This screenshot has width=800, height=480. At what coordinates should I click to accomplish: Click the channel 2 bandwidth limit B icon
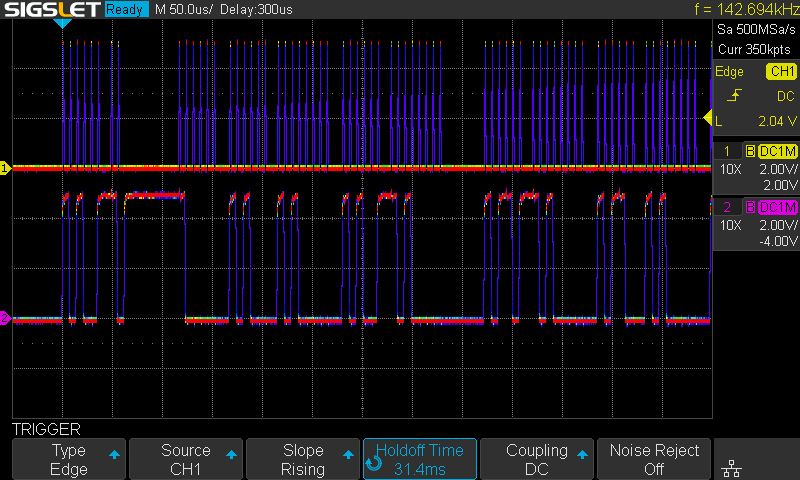(x=750, y=207)
